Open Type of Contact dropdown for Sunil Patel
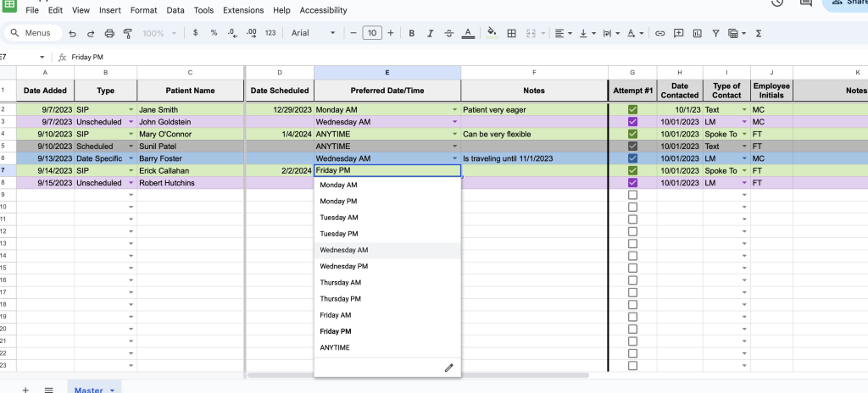 [744, 147]
